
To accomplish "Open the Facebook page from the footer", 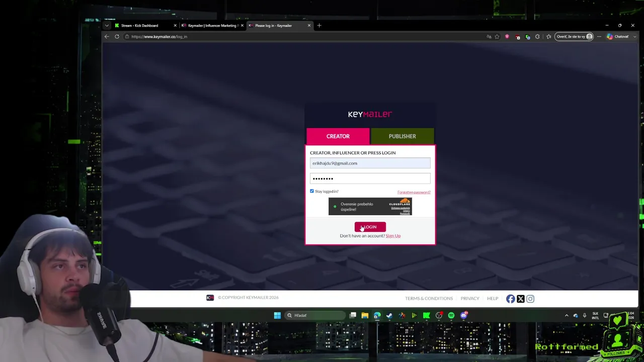I will click(511, 299).
